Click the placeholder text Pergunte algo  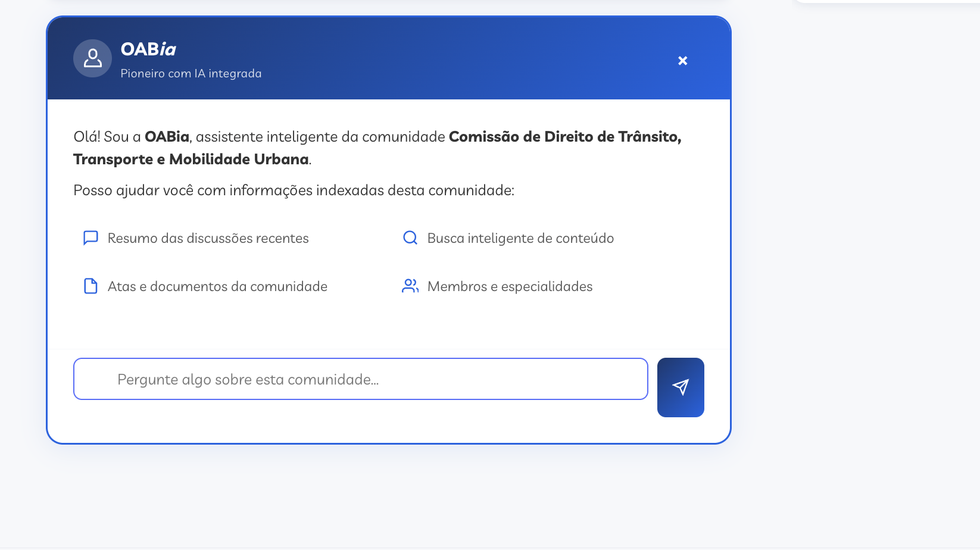click(x=248, y=379)
